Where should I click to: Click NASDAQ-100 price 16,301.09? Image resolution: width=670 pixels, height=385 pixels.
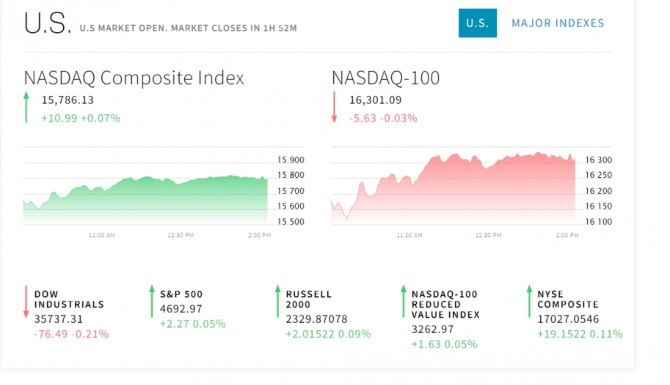(375, 100)
